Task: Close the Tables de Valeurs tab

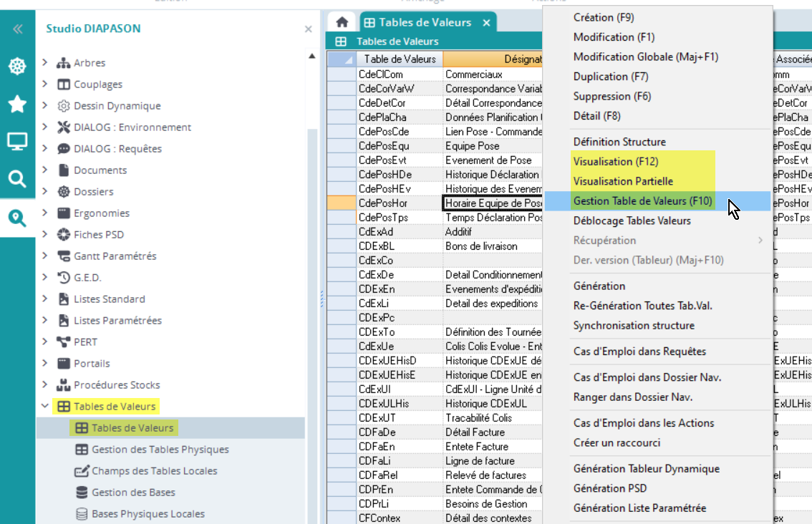Action: pyautogui.click(x=486, y=23)
